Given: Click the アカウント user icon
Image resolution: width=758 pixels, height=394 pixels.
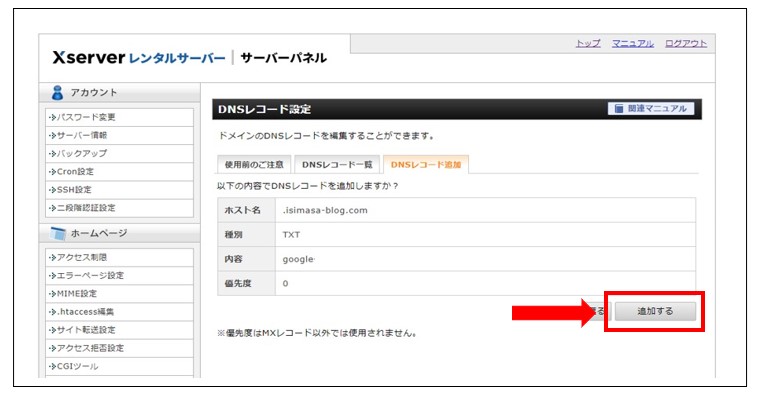Looking at the screenshot, I should coord(58,92).
